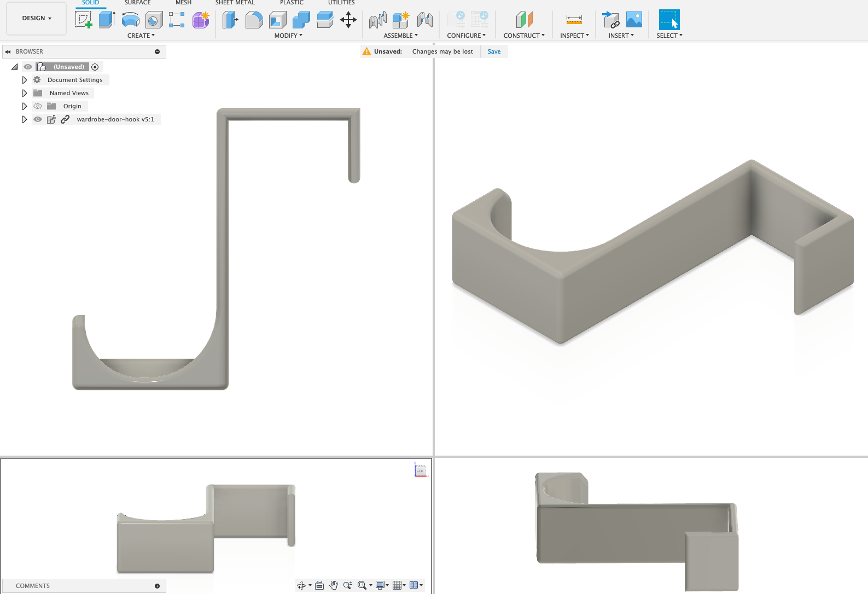
Task: Click the Orbit navigation icon
Action: tap(301, 585)
